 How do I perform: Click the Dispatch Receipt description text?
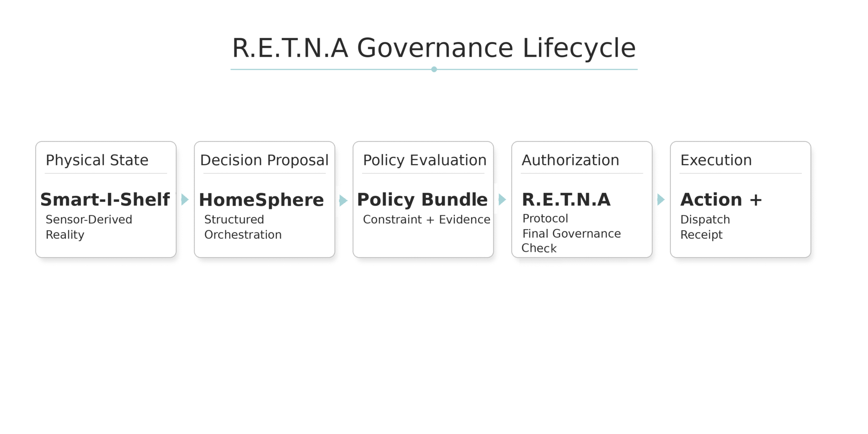(x=705, y=227)
